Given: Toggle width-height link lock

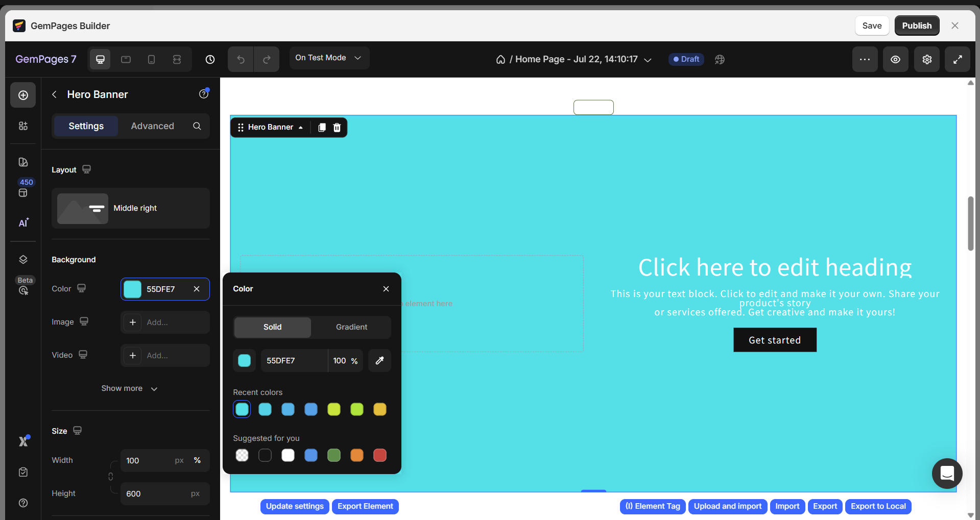Looking at the screenshot, I should [111, 477].
